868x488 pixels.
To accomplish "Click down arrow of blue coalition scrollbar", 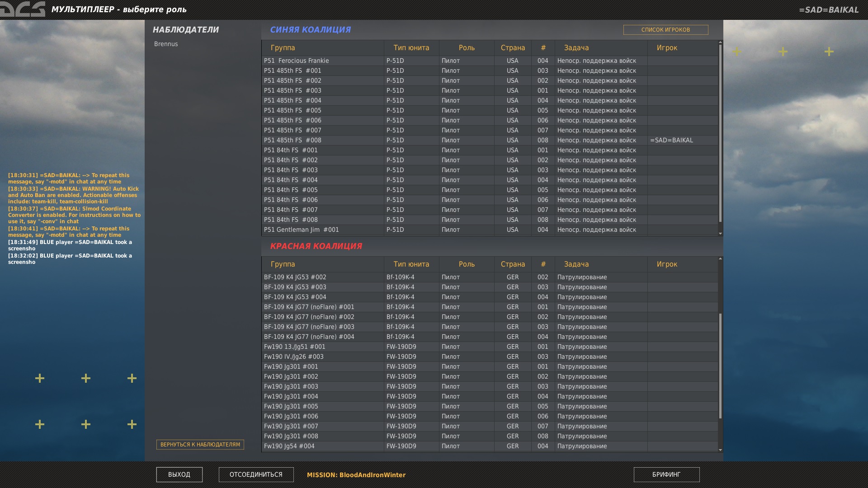I will (720, 234).
